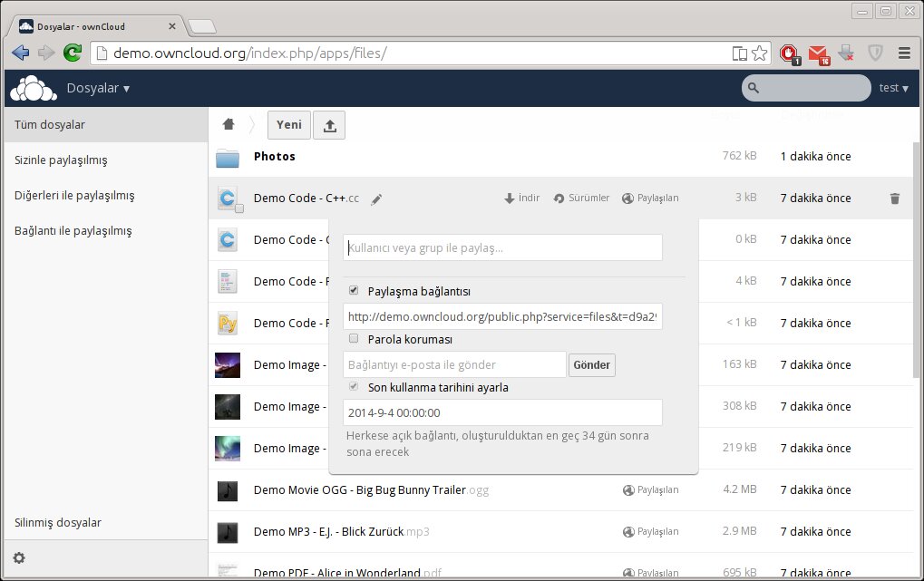Select the Demo Code - C++.cc file checkbox
The height and width of the screenshot is (581, 924).
pos(239,208)
